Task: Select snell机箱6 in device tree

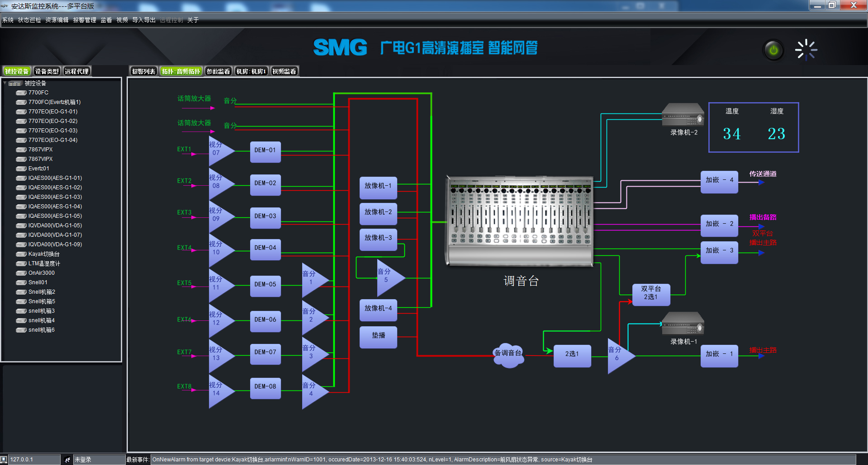Action: [42, 330]
